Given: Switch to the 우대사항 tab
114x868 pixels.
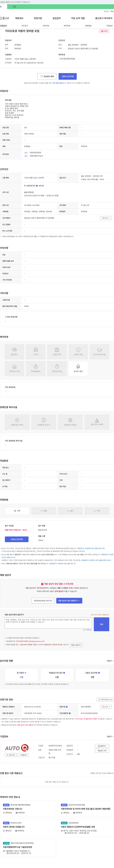Looking at the screenshot, I should (46, 26).
